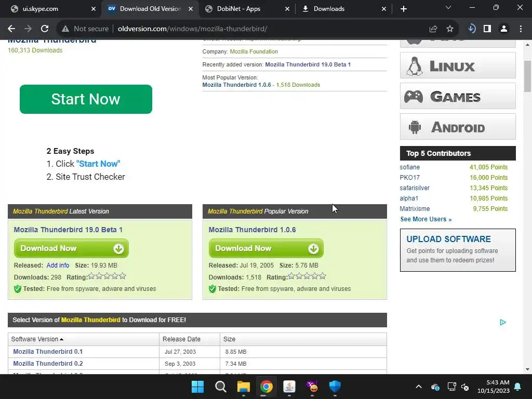This screenshot has height=399, width=532.
Task: Click Download Now for Thunderbird 19.0 Beta 1
Action: coord(71,248)
